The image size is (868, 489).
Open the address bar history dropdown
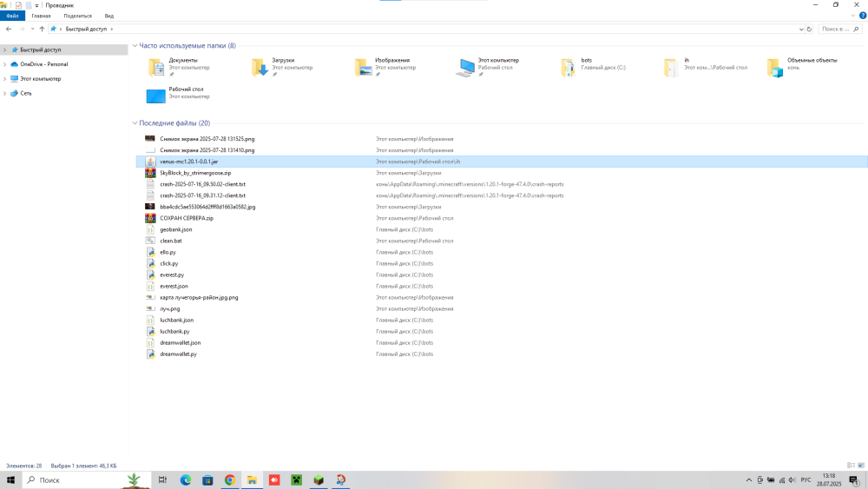[800, 29]
